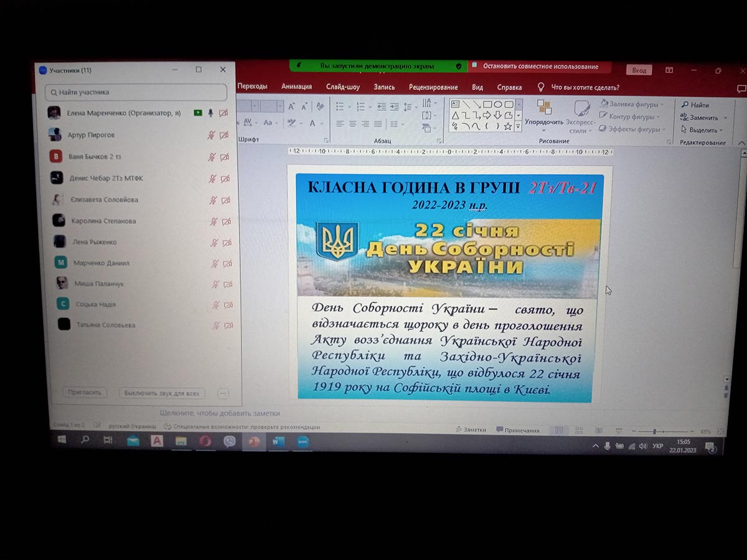Show hidden system tray icons
This screenshot has height=560, width=747.
595,446
